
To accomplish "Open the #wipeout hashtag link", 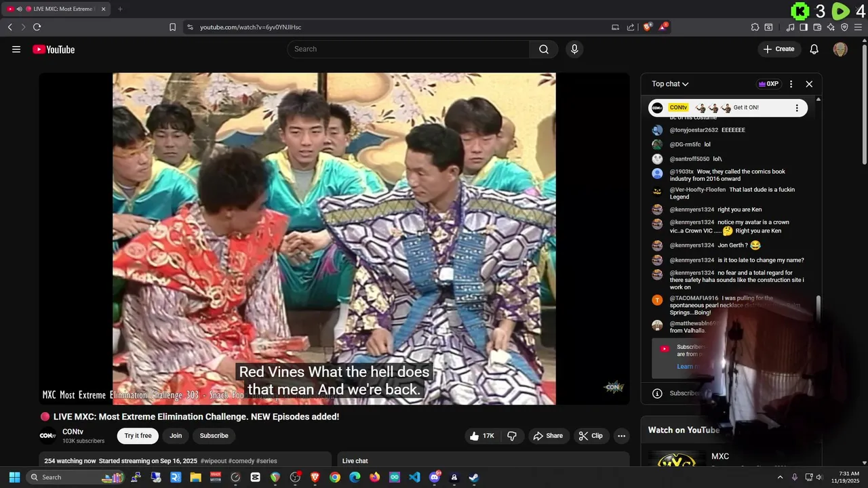I will pyautogui.click(x=214, y=461).
